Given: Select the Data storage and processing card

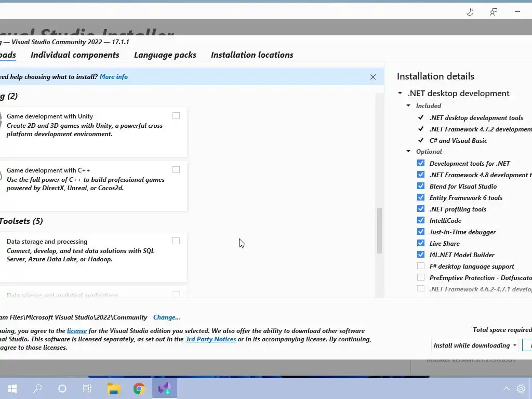Looking at the screenshot, I should [x=93, y=257].
